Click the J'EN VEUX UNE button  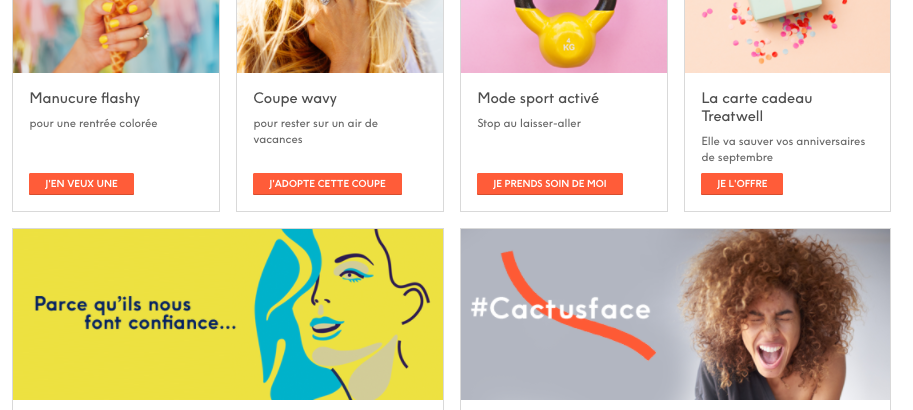pyautogui.click(x=82, y=184)
